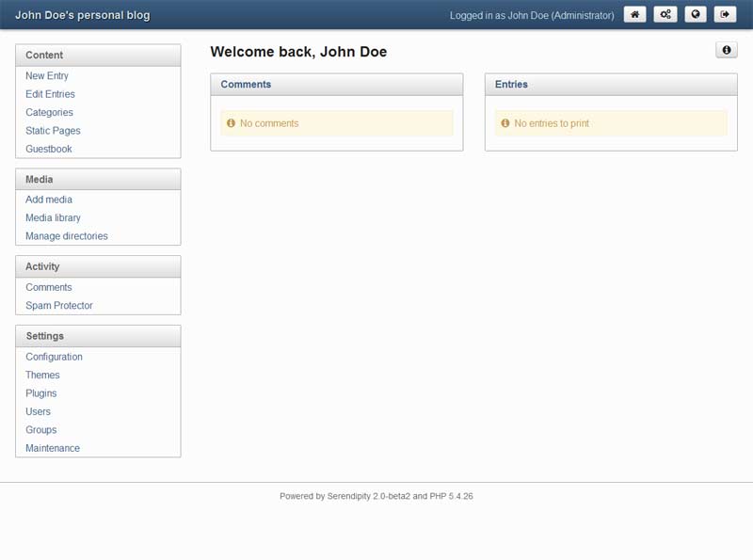
Task: Click the John Doe's personal blog title
Action: pos(82,15)
